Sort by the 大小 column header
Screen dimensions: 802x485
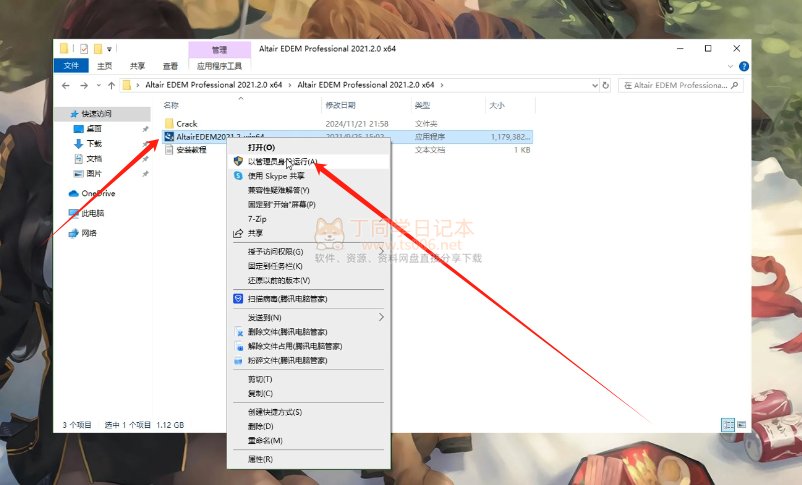click(x=497, y=105)
